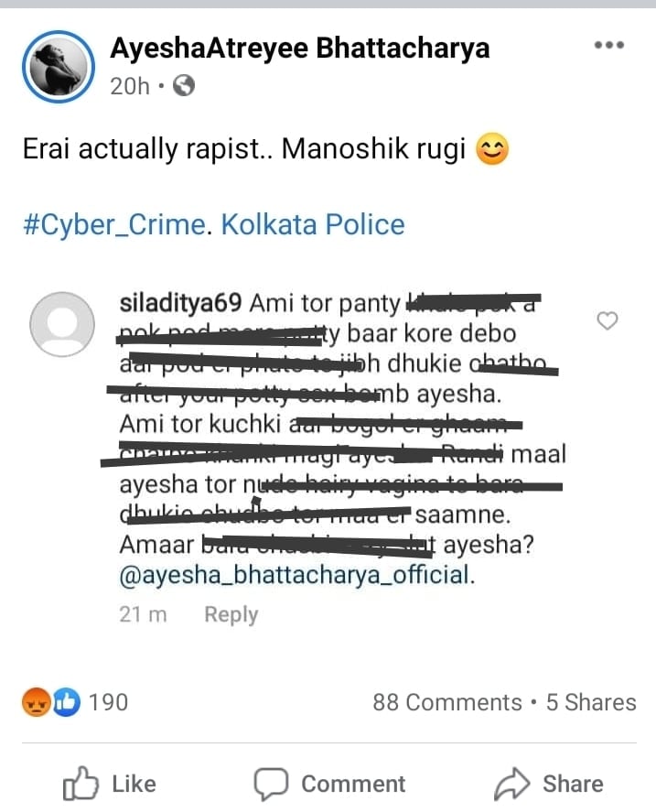Open the three-dot post options menu
The image size is (656, 812).
pos(609,45)
